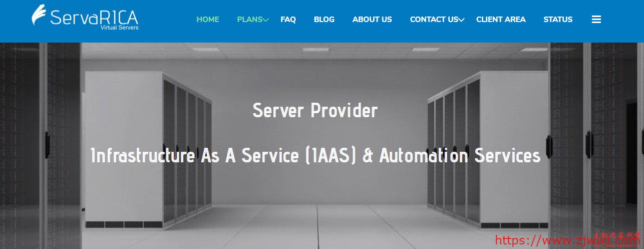Check the STATUS page link
Screen dimensions: 644x249
(x=558, y=20)
